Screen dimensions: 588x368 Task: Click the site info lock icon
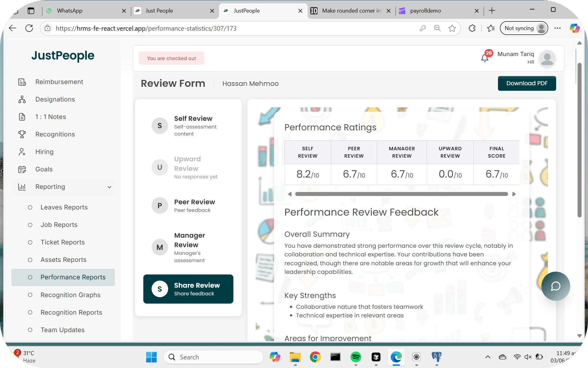click(x=47, y=28)
